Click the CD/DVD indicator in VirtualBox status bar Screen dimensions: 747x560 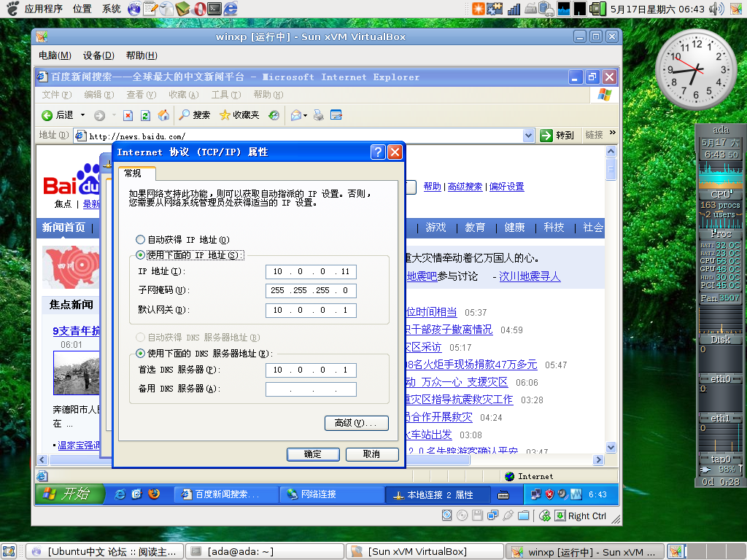462,516
